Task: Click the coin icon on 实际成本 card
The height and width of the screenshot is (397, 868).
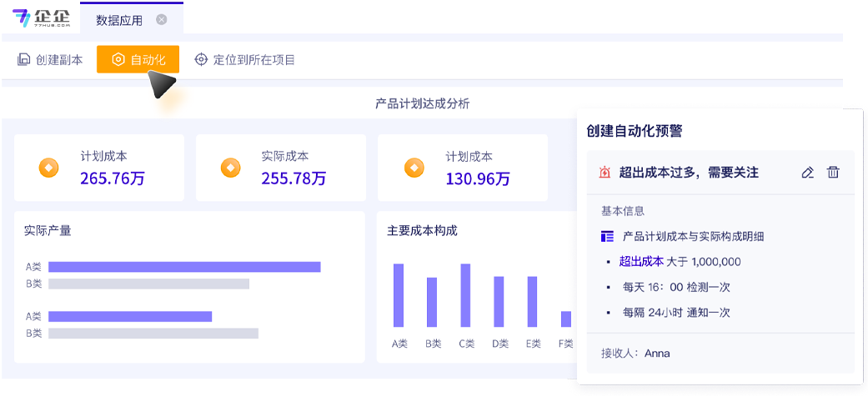Action: tap(230, 168)
